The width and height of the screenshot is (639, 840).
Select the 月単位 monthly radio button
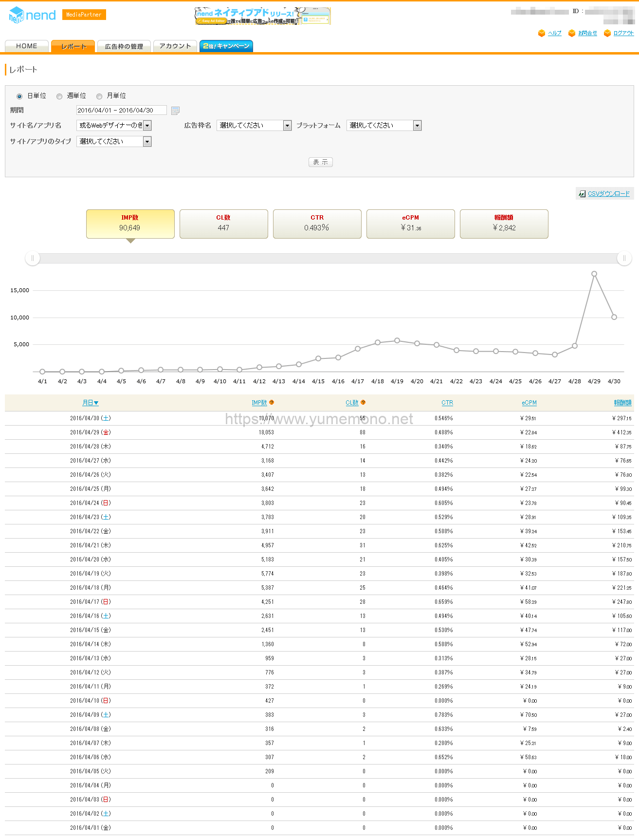[99, 96]
